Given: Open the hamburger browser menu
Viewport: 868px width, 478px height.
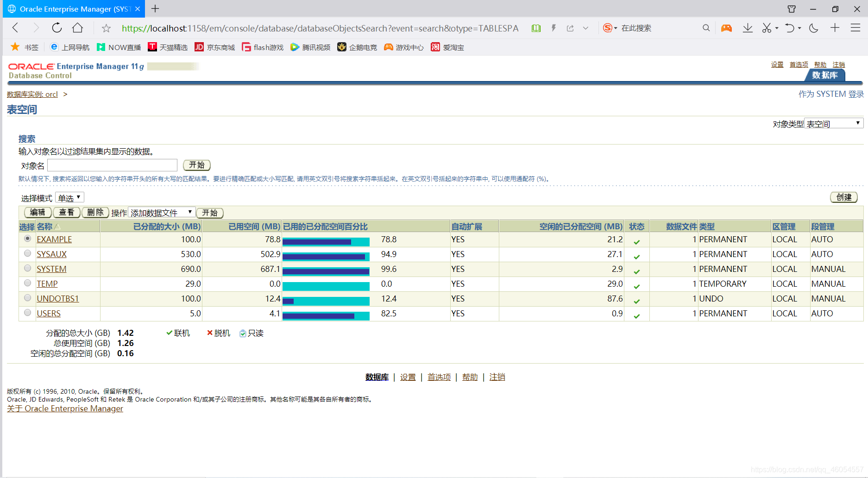Looking at the screenshot, I should 855,28.
